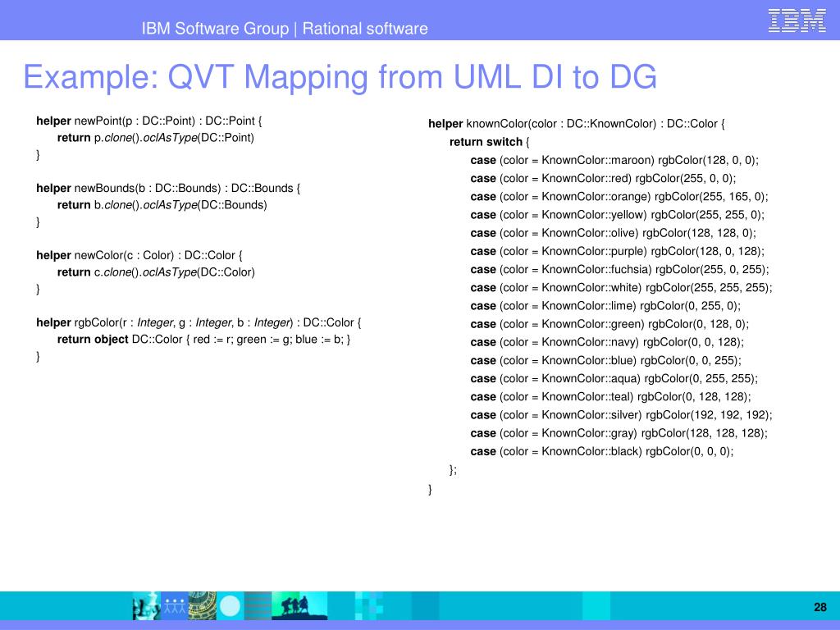840x630 pixels.
Task: Click the KnownColor::teal case line
Action: 610,397
